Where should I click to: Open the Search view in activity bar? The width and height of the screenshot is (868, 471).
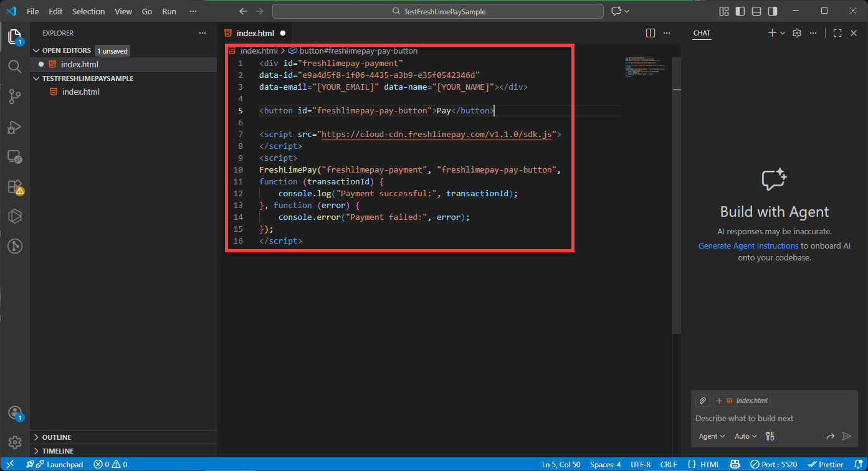14,66
